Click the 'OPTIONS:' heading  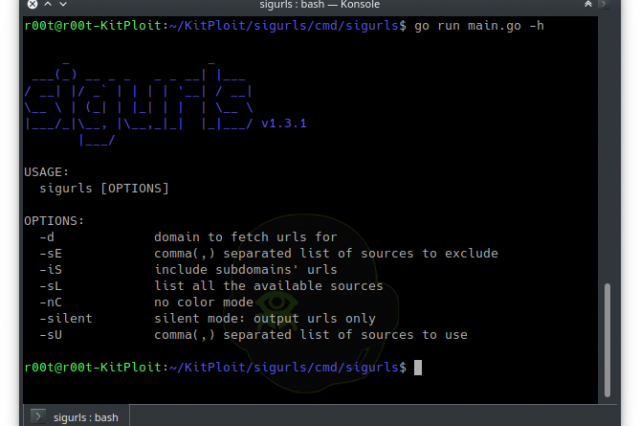tap(54, 221)
